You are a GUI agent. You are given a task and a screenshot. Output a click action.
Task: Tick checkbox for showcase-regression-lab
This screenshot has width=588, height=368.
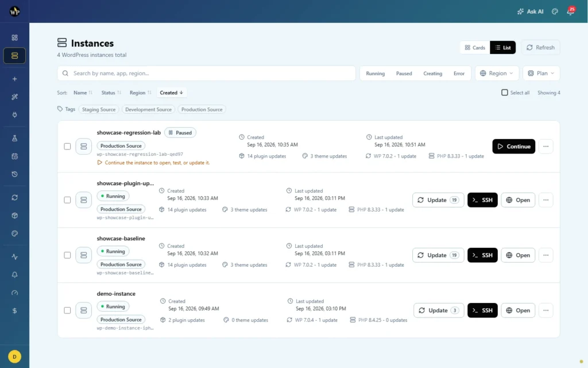[x=67, y=147]
